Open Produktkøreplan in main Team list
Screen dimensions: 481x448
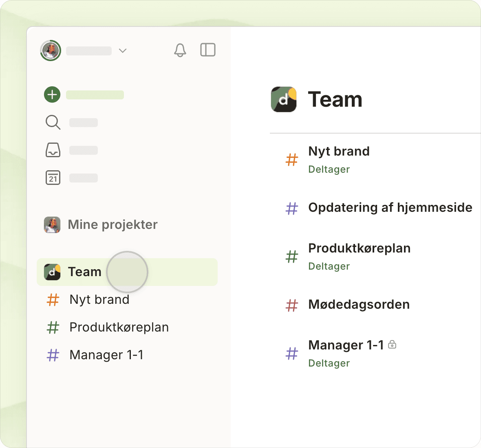point(359,248)
